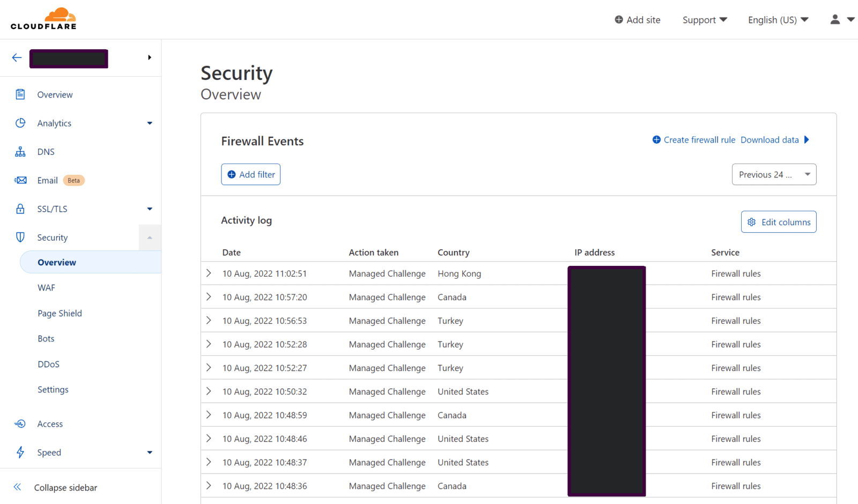Click the Analytics pie chart icon

point(20,123)
